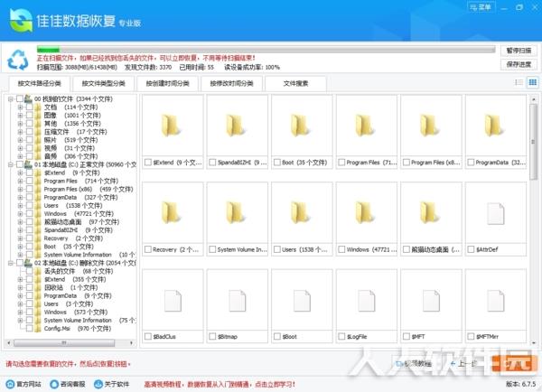Open the customer service chat icon
This screenshot has height=392, width=542.
(54, 384)
